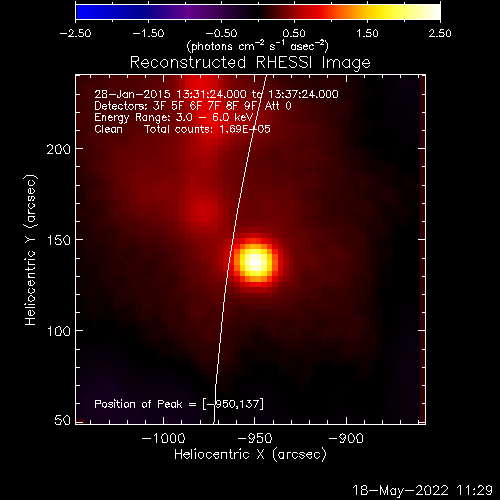Click the Total counts 1.69E+05 text
The height and width of the screenshot is (500, 500).
click(207, 129)
